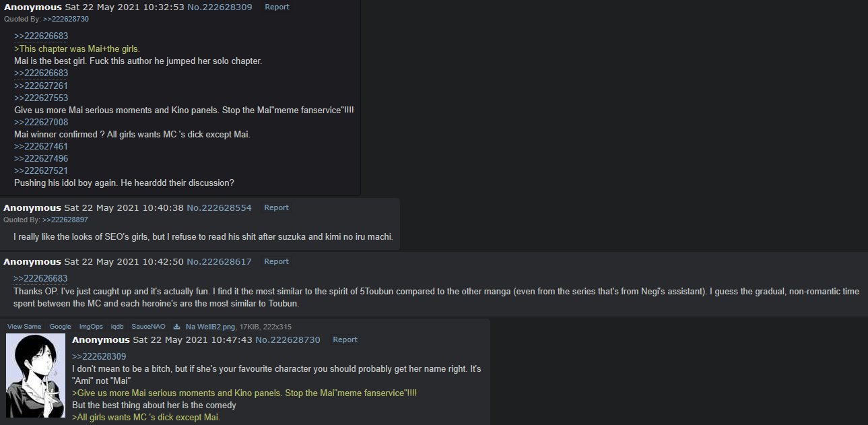Open the Na WellB2.png file link
Screen dimensions: 868x425
(x=211, y=327)
